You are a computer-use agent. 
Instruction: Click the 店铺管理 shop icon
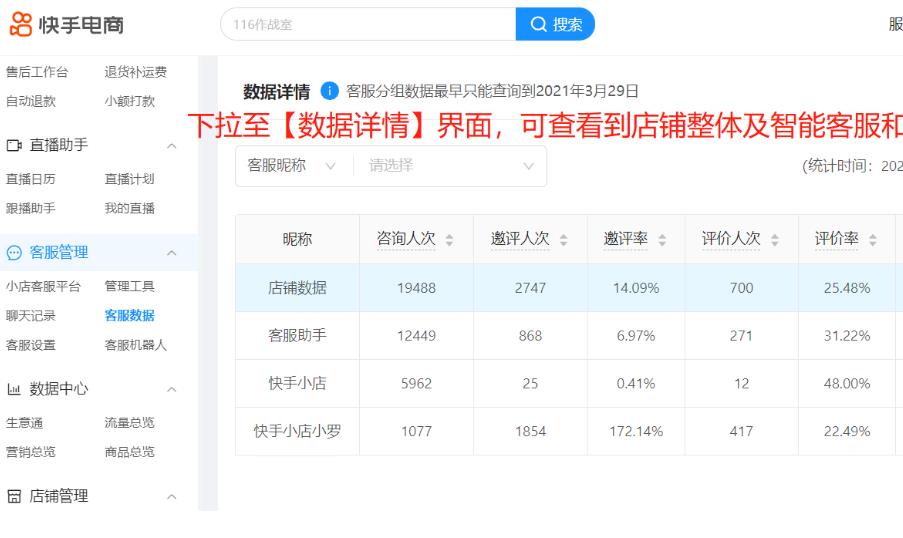[x=14, y=496]
